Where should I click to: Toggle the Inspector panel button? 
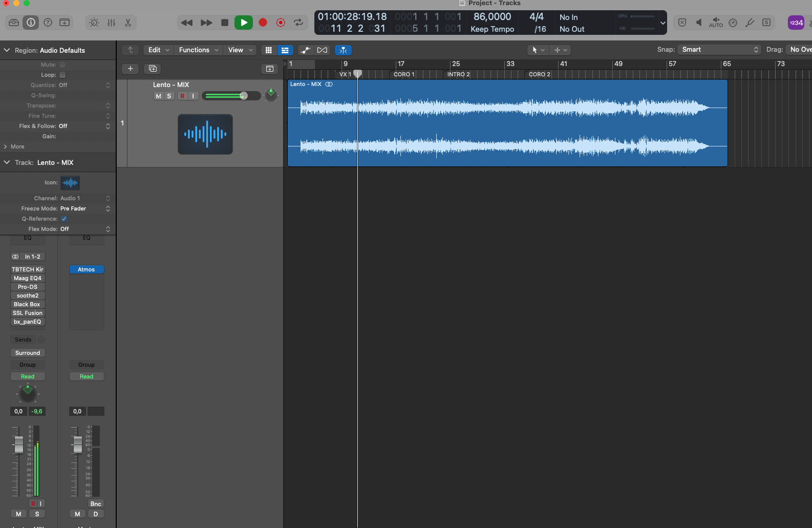(x=31, y=23)
